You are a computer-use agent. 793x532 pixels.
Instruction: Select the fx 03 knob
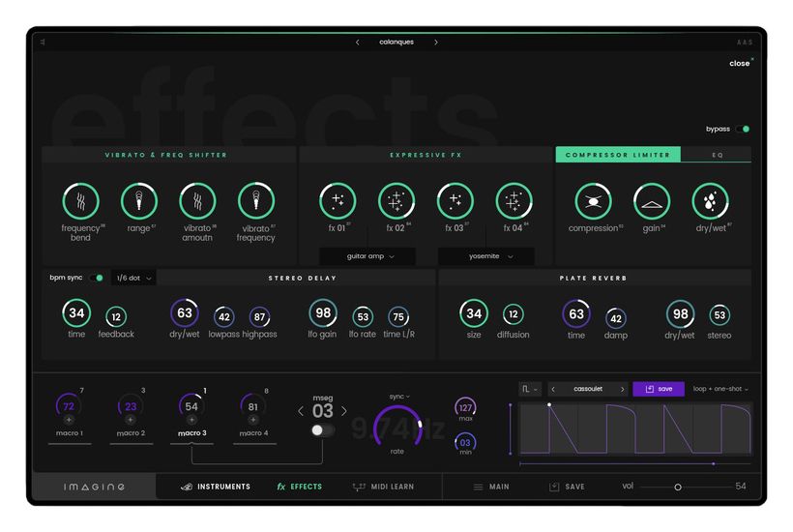(x=455, y=201)
